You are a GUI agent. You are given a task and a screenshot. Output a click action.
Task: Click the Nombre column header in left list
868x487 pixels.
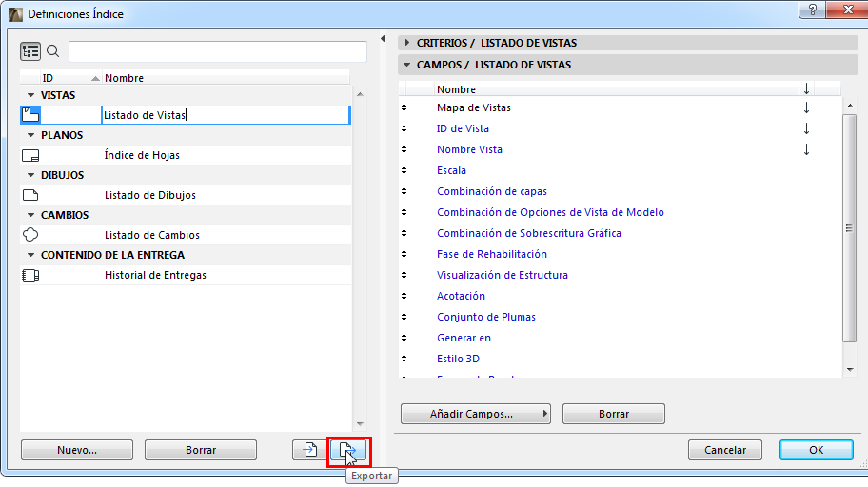click(x=226, y=78)
